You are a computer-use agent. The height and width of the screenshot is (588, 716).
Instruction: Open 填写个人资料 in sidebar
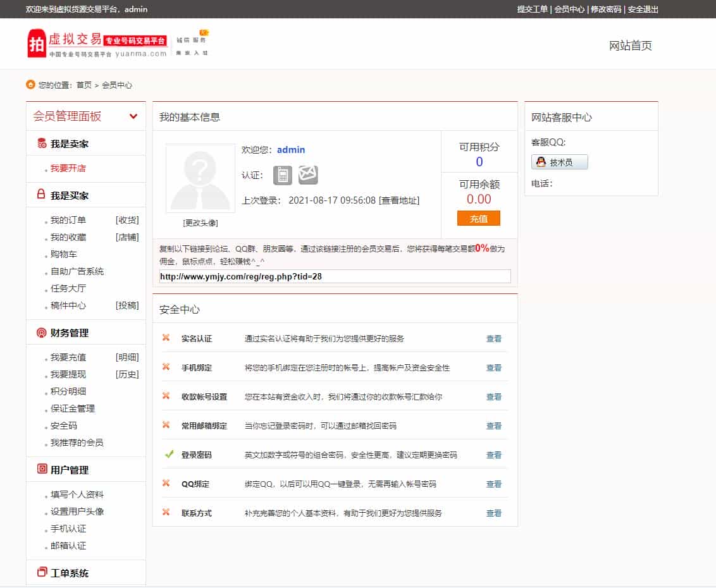click(x=77, y=494)
